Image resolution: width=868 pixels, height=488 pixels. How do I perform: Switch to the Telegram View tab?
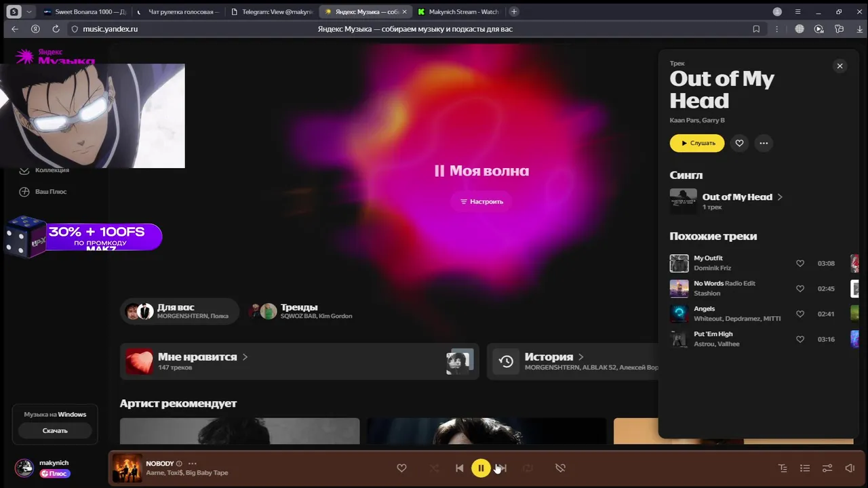pos(271,12)
